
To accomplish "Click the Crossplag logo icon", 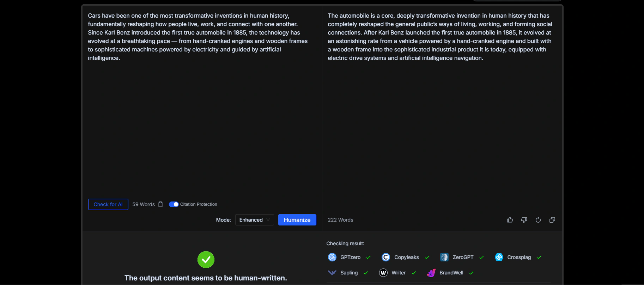I will [x=499, y=257].
